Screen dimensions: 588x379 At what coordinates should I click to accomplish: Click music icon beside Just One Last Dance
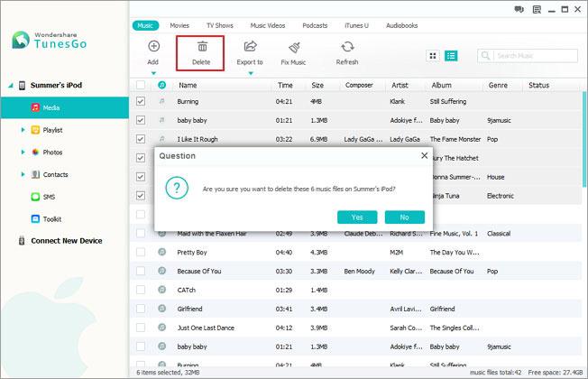point(161,328)
